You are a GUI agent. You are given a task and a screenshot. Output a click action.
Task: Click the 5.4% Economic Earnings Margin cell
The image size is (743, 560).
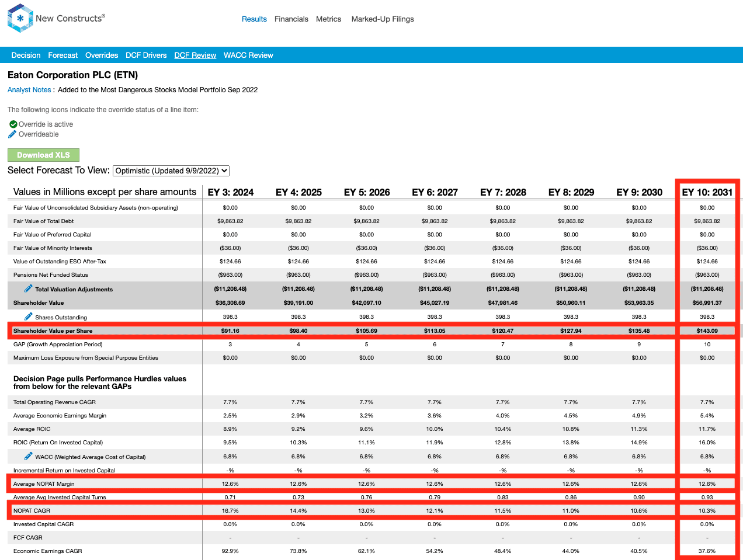click(707, 416)
